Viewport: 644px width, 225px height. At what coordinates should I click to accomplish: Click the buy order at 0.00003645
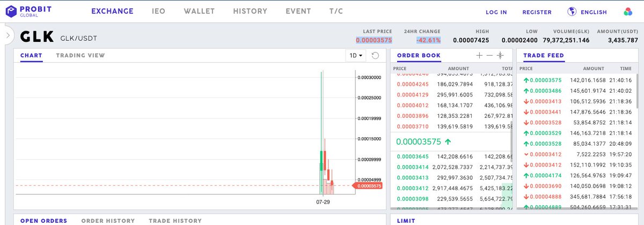coord(452,156)
